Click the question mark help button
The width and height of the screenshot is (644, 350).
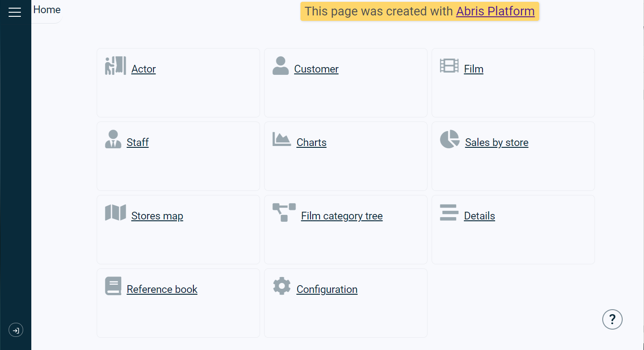pyautogui.click(x=612, y=320)
